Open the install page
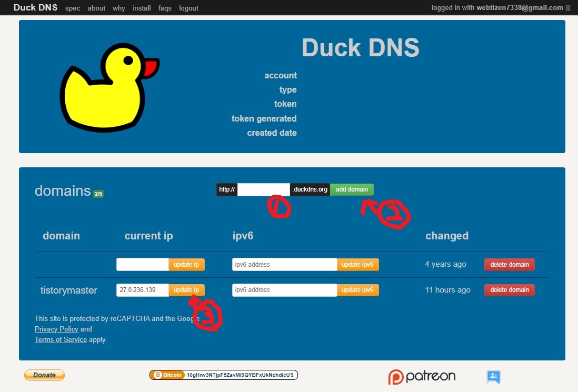 click(x=142, y=8)
